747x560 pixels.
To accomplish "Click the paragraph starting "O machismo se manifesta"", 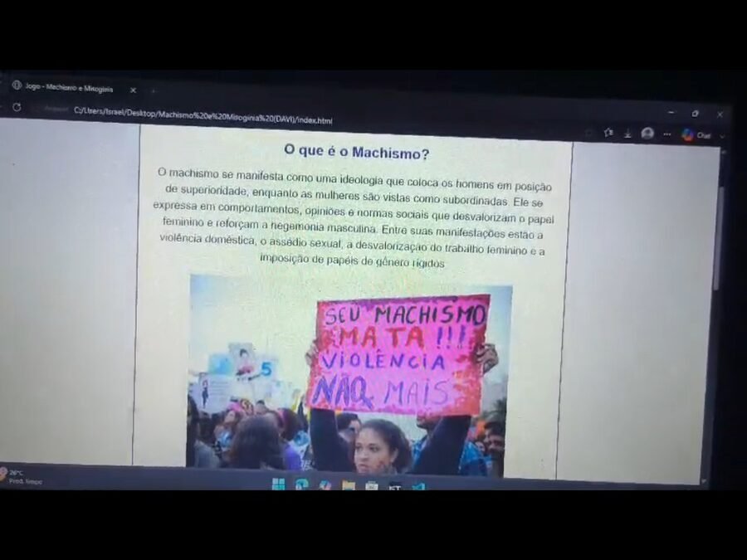I will coord(353,217).
